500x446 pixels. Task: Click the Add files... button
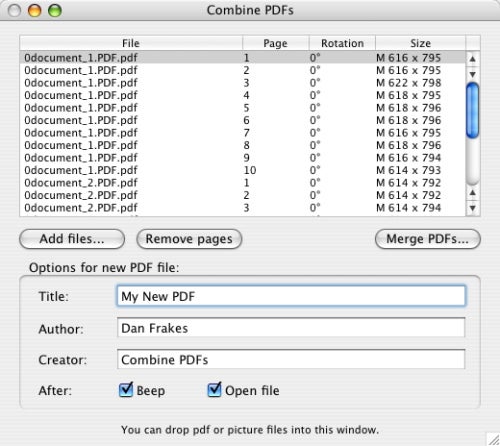pyautogui.click(x=72, y=239)
